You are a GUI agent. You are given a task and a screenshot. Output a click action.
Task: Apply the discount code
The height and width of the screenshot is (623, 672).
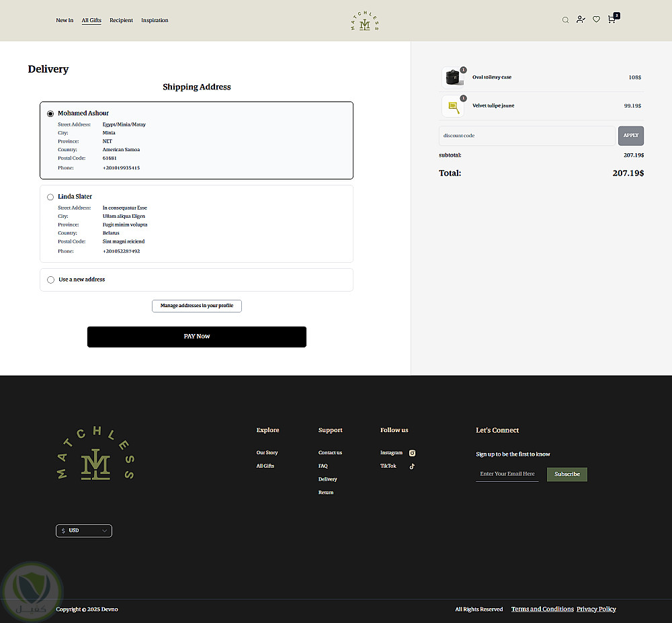tap(631, 136)
